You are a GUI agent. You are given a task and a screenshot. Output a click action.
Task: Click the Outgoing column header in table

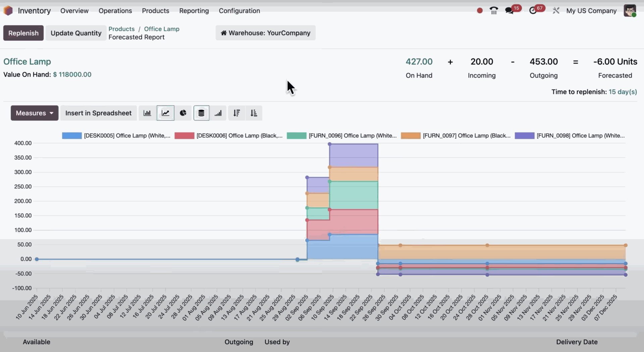click(x=239, y=342)
